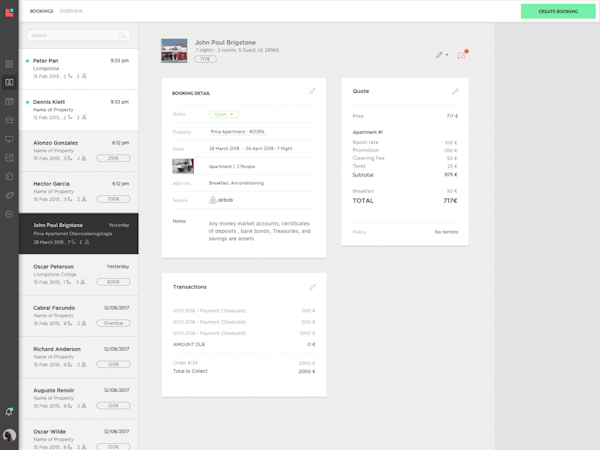Click the thumbs-up reviews icon in sidebar
600x450 pixels.
coord(10,176)
